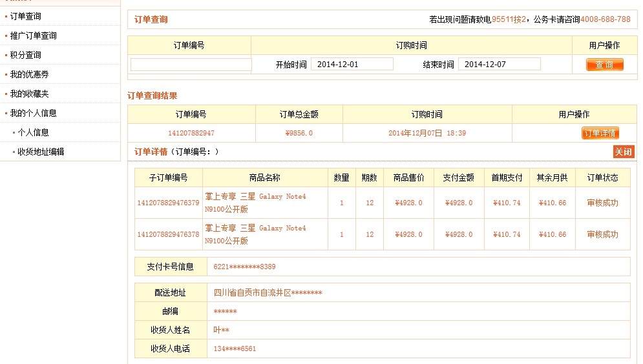Click 首期支付 ¥410.74 in sub-order 1412078829476379 row

coord(507,203)
